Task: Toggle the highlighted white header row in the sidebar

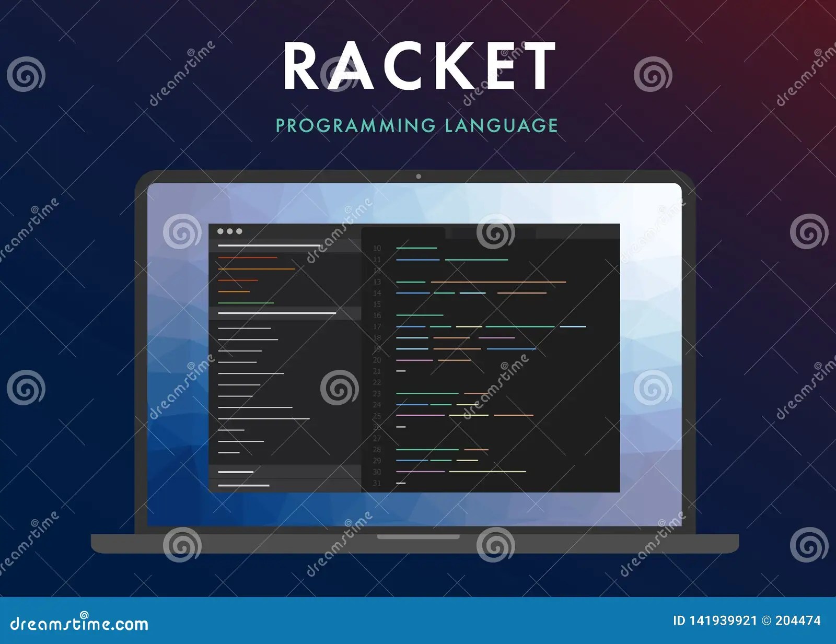Action: (277, 313)
